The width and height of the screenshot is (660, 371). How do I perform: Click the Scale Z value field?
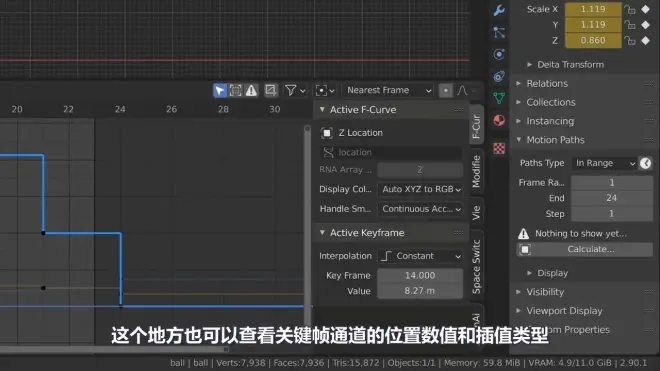(593, 40)
